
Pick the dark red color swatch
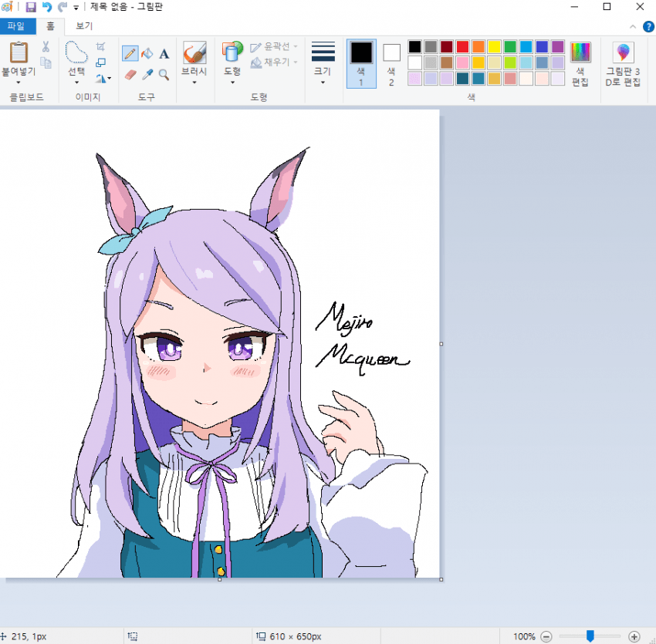(x=446, y=46)
